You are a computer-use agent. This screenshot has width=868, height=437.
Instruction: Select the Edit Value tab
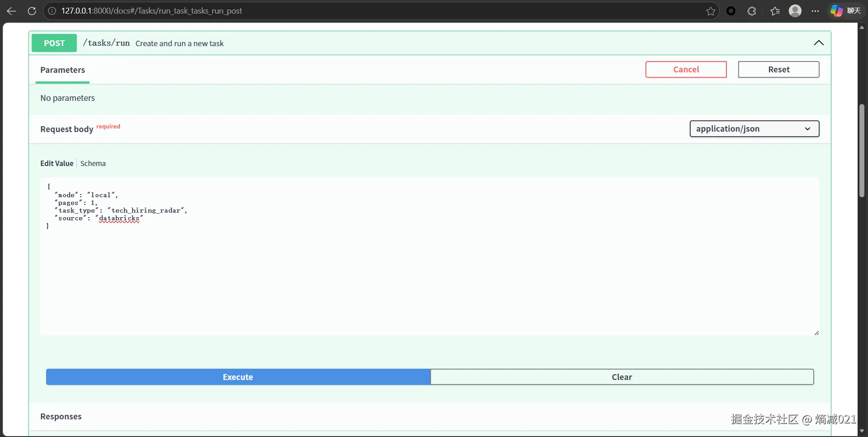(57, 163)
